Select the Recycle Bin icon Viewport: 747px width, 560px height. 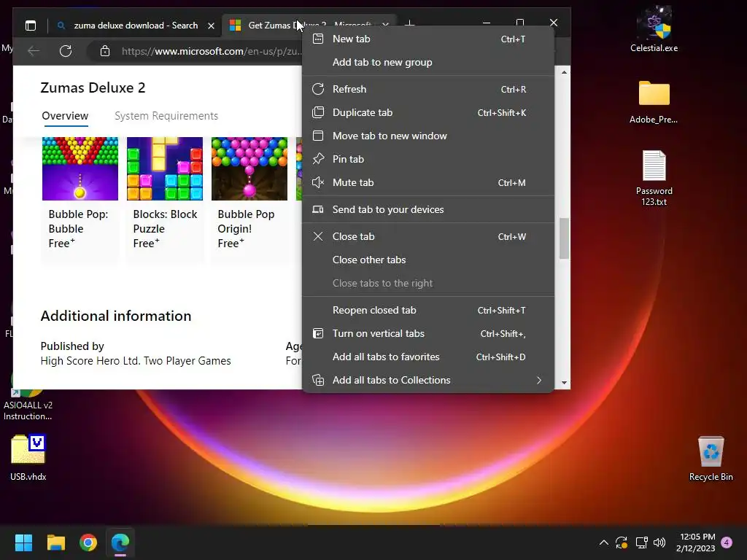point(711,459)
